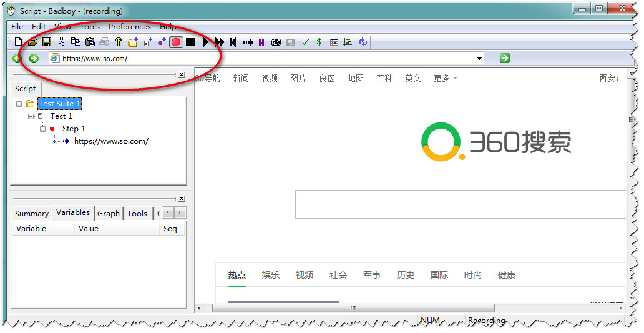Screen dimensions: 644x333
Task: Switch to the Graph tab
Action: (109, 214)
